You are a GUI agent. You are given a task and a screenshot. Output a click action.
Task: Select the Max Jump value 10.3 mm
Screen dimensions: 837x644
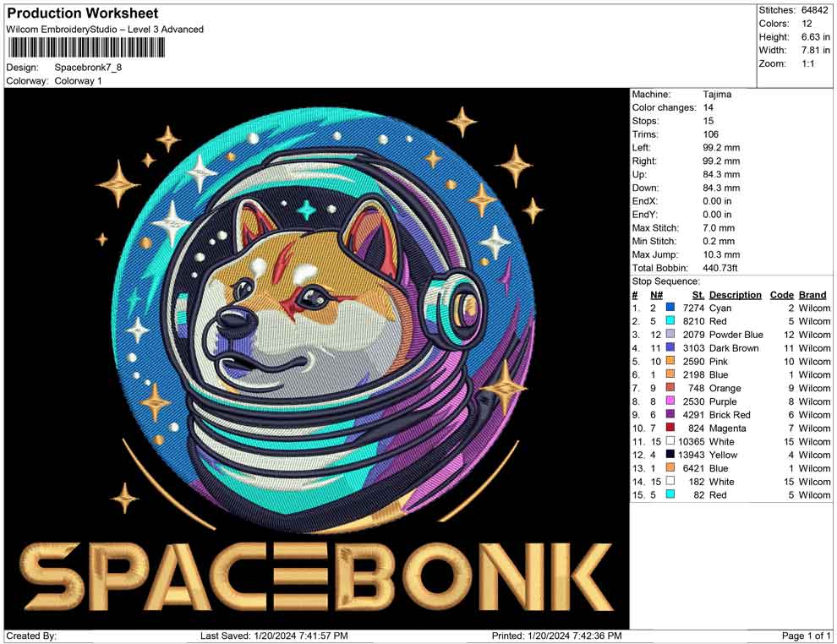coord(721,254)
